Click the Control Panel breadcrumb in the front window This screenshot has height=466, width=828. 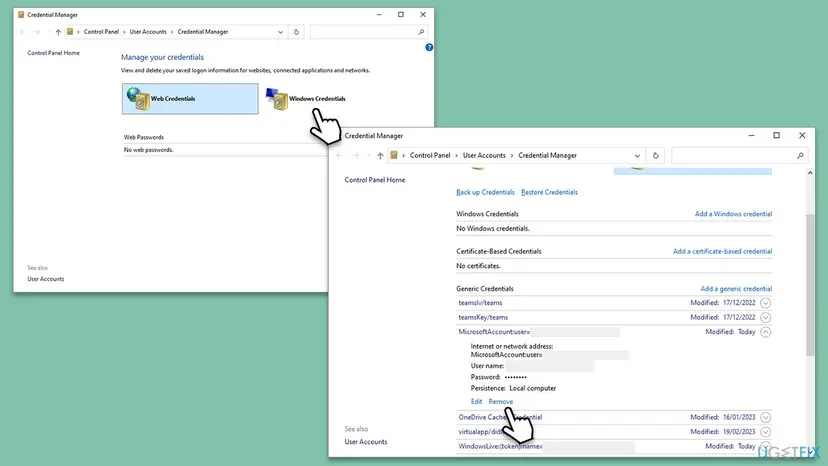coord(430,155)
